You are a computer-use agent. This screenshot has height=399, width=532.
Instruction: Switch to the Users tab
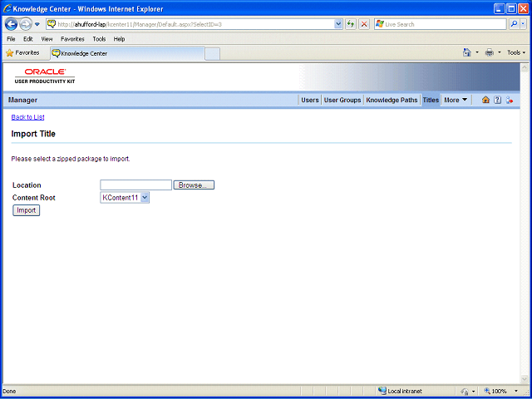pos(310,100)
